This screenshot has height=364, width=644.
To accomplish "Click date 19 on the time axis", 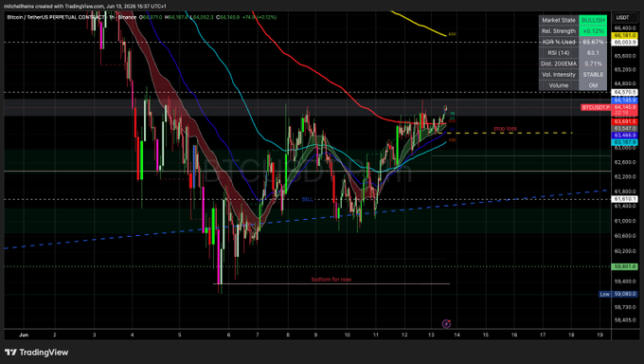I will click(x=600, y=335).
